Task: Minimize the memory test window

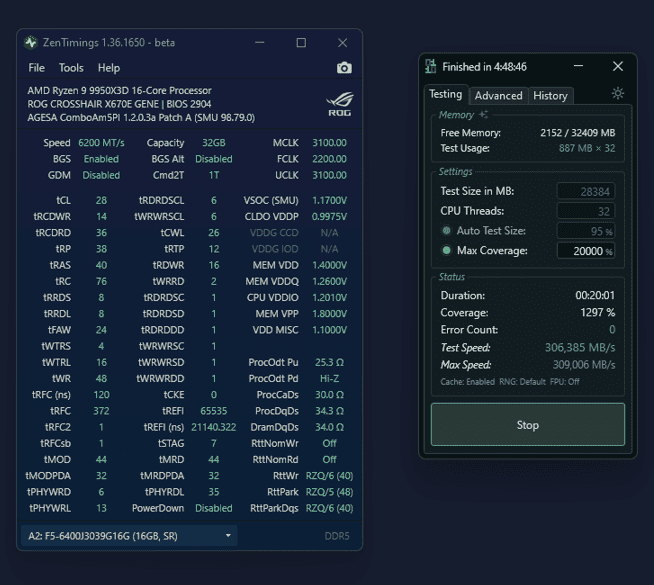Action: coord(579,66)
